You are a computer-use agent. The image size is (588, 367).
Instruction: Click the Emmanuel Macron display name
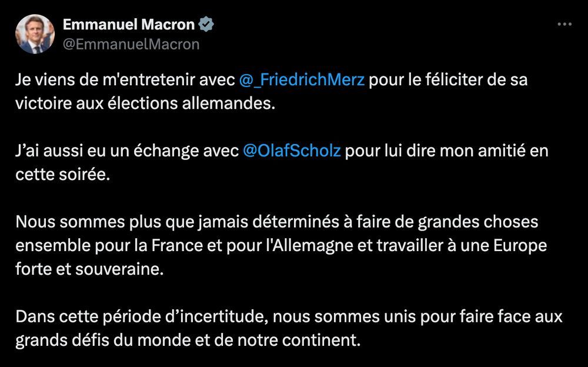[x=129, y=25]
